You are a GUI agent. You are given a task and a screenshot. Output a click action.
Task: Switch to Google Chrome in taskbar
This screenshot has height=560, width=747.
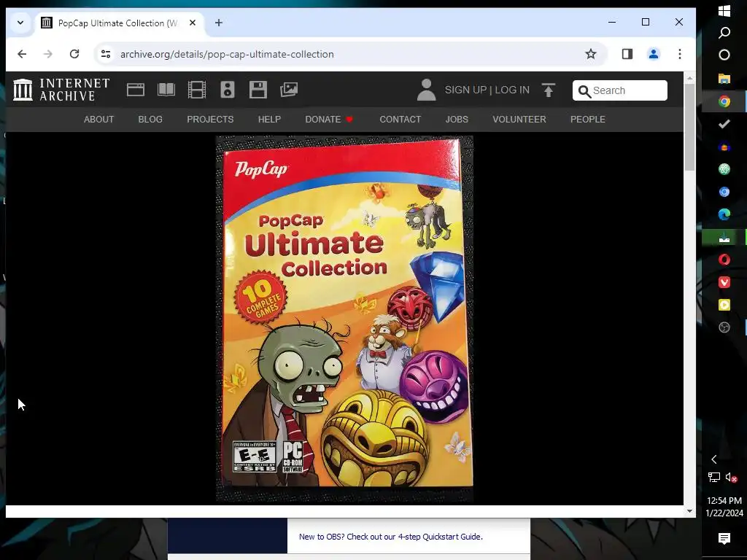pos(724,101)
